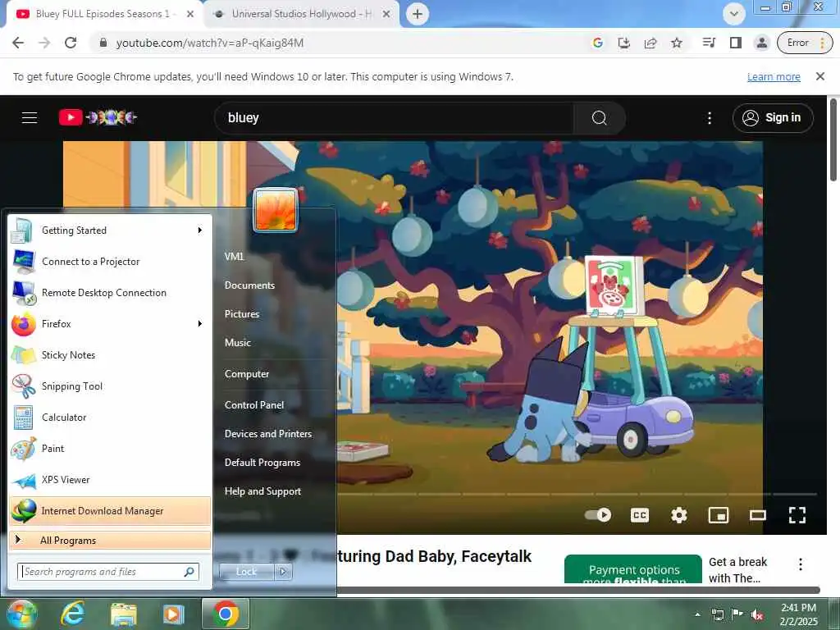Launch Paint from the Start menu
This screenshot has width=840, height=630.
coord(110,449)
